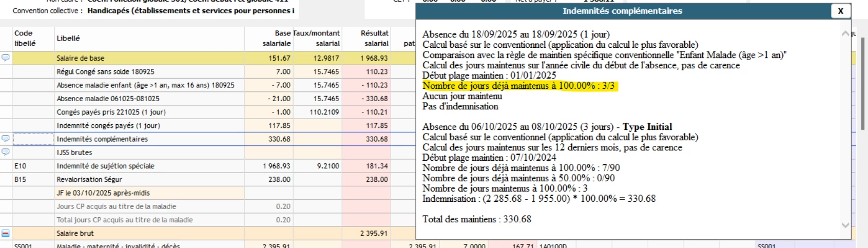Image resolution: width=868 pixels, height=248 pixels.
Task: Click popup scroll-down arrow
Action: click(x=845, y=225)
